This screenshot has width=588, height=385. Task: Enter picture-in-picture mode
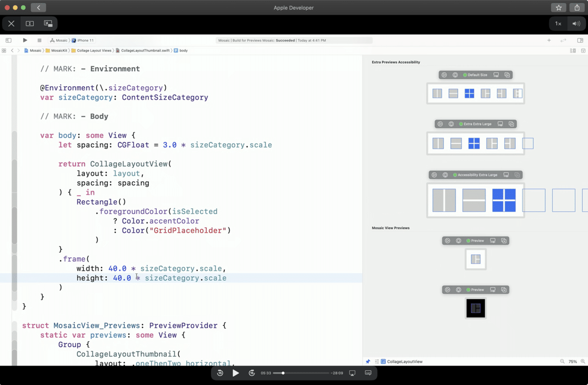tap(48, 24)
